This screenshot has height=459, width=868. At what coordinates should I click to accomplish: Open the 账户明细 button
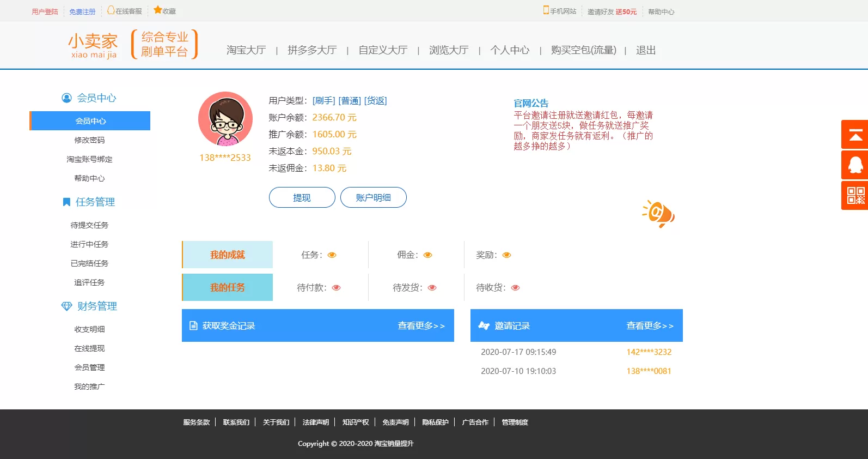point(373,197)
